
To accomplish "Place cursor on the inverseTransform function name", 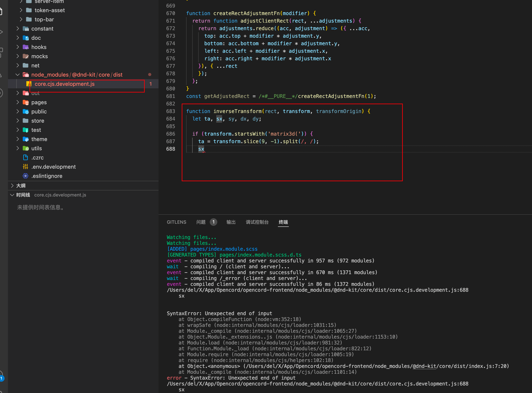I will (x=238, y=111).
